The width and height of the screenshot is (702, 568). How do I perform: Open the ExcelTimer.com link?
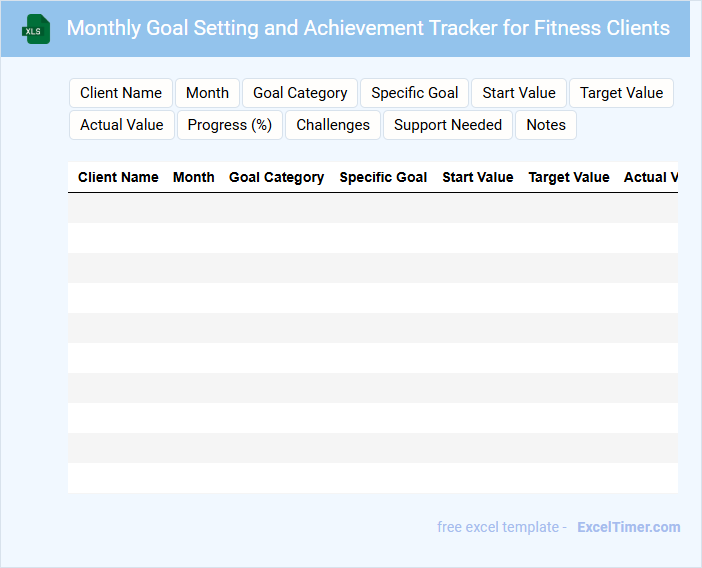click(x=628, y=527)
